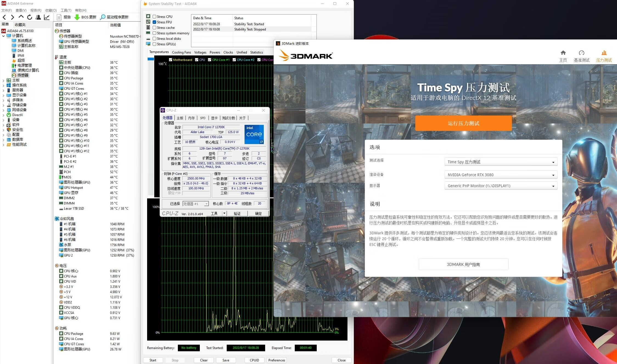Viewport: 617px width, 364px height.
Task: Click the BIOS 更新 green arrow icon
Action: click(77, 17)
